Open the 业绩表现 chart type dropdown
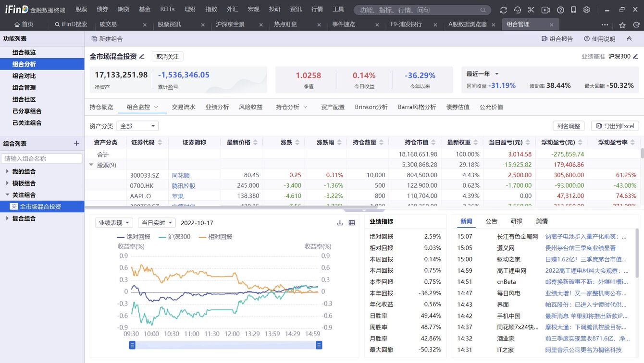The height and width of the screenshot is (363, 644). [114, 223]
